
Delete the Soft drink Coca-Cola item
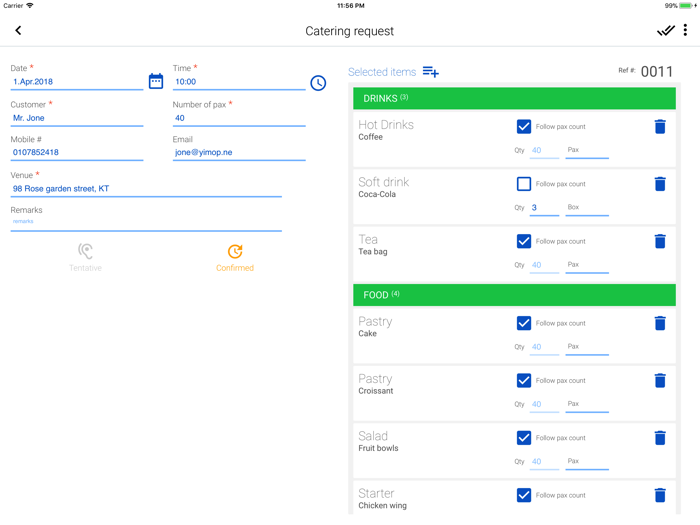click(x=660, y=184)
